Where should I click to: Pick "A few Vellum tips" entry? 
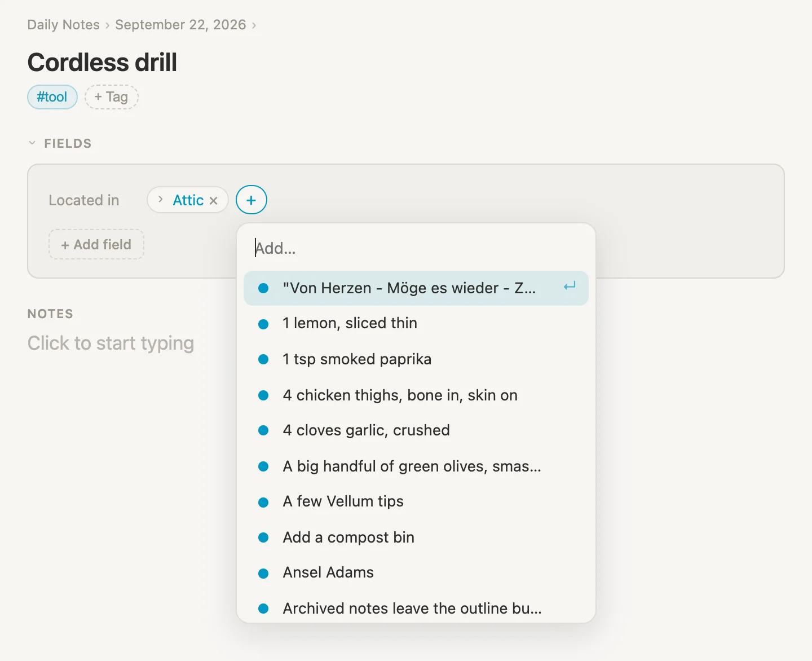pos(416,501)
